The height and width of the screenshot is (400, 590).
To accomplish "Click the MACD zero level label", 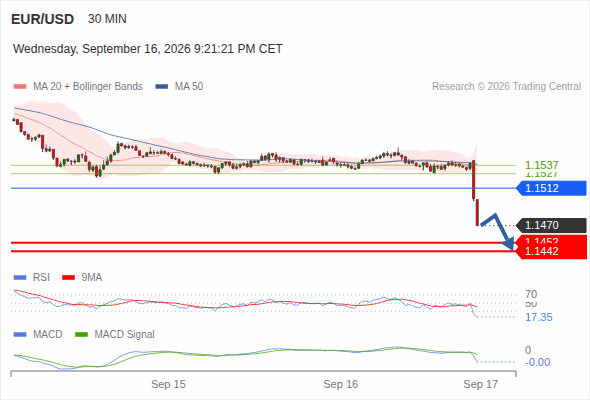I will click(528, 350).
